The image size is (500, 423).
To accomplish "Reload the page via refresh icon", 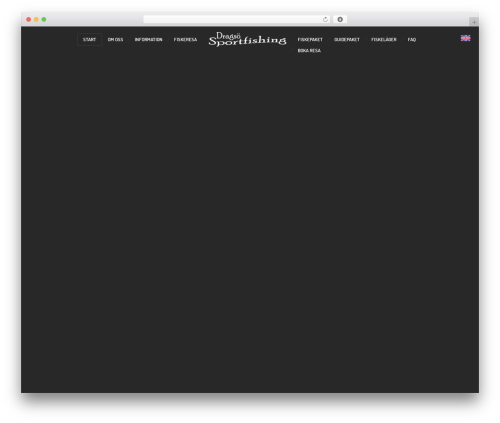I will coord(325,19).
